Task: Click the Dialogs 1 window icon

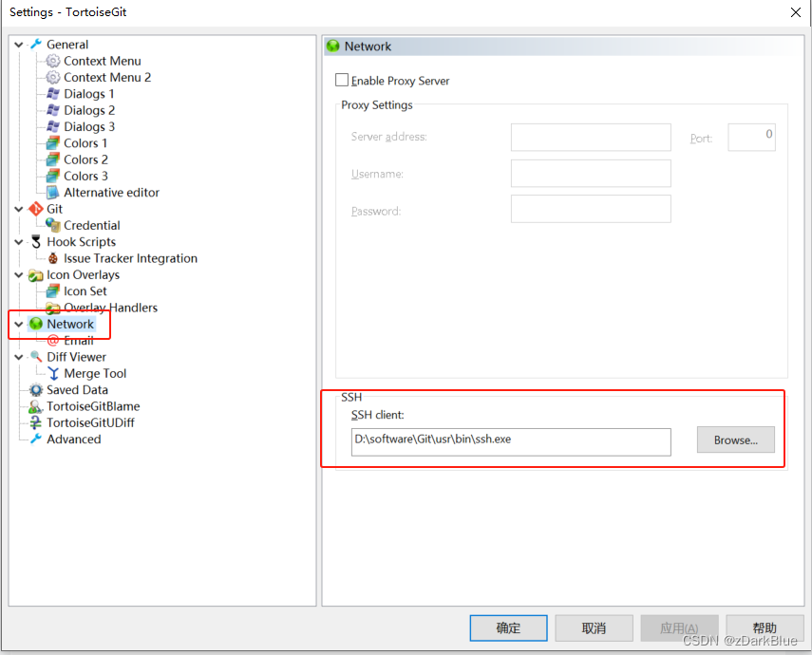Action: tap(53, 94)
